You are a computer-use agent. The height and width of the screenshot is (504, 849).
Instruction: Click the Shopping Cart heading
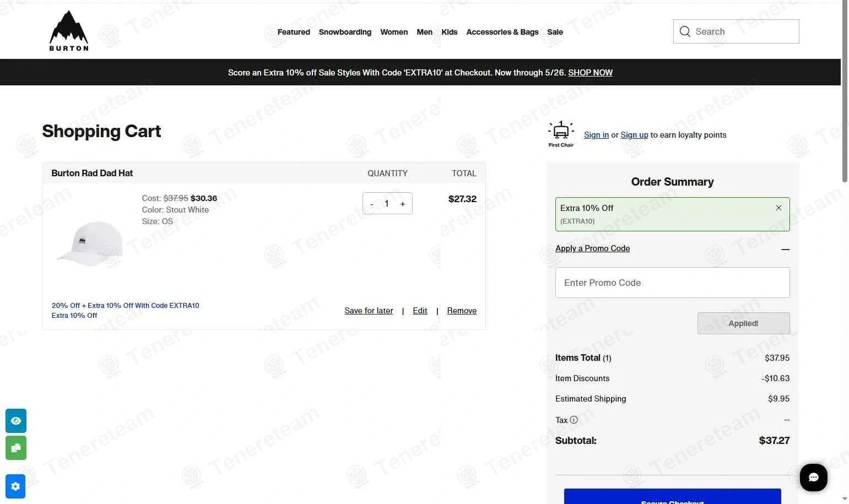101,131
